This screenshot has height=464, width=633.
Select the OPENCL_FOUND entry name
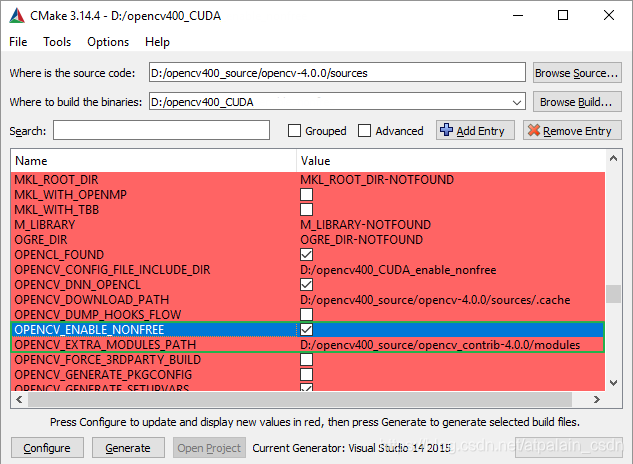(x=59, y=255)
